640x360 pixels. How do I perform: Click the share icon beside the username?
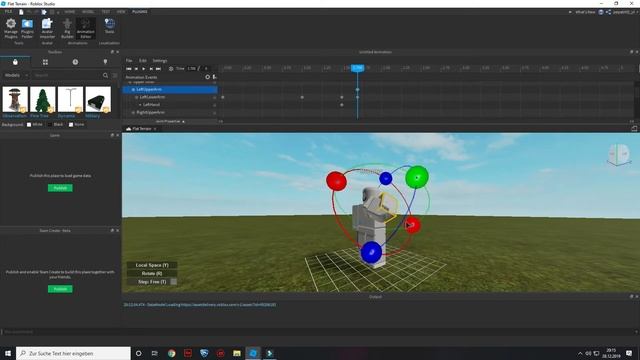click(x=608, y=12)
